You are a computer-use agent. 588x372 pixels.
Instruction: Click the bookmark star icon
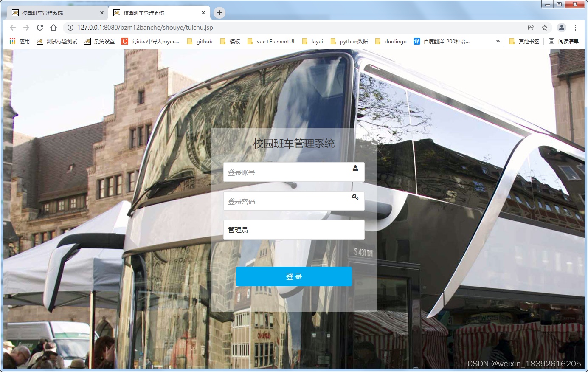point(545,27)
